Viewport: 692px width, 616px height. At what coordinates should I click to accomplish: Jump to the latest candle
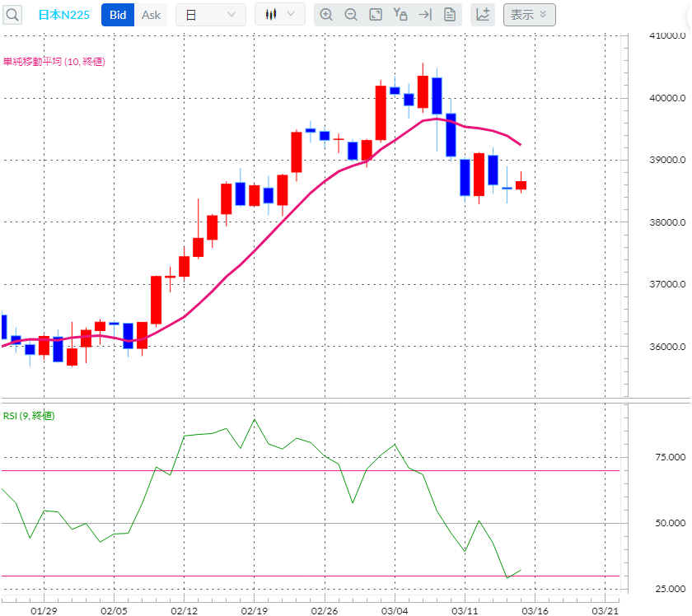423,14
